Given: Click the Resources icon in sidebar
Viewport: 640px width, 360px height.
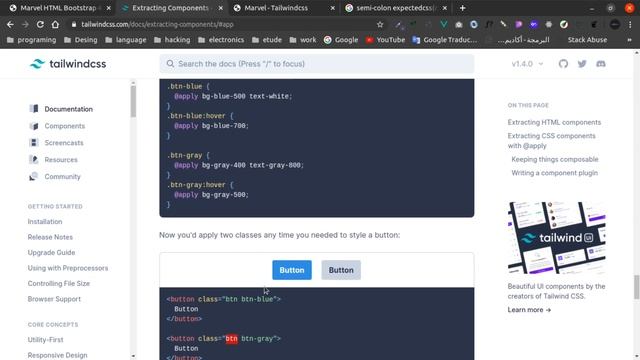Looking at the screenshot, I should coord(34,160).
